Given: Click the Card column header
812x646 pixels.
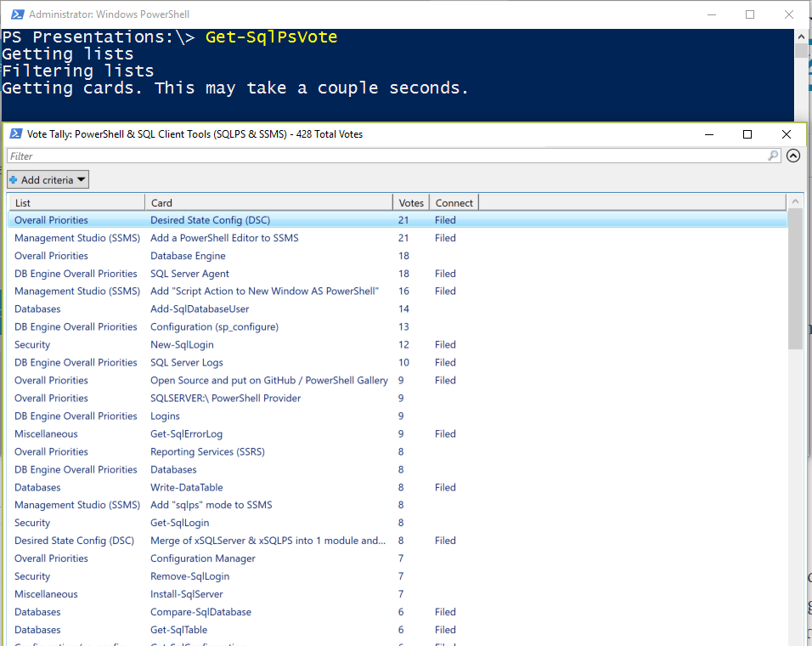Looking at the screenshot, I should point(161,202).
